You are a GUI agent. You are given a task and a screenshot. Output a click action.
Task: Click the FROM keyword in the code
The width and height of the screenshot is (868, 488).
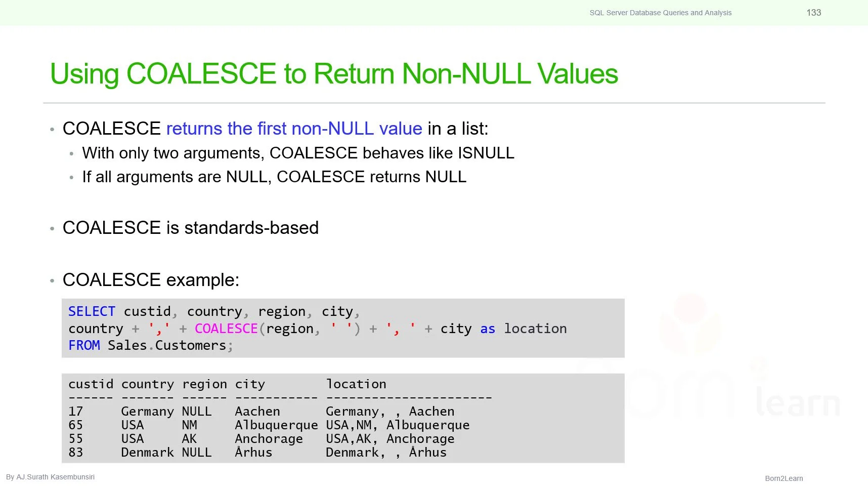pyautogui.click(x=84, y=345)
